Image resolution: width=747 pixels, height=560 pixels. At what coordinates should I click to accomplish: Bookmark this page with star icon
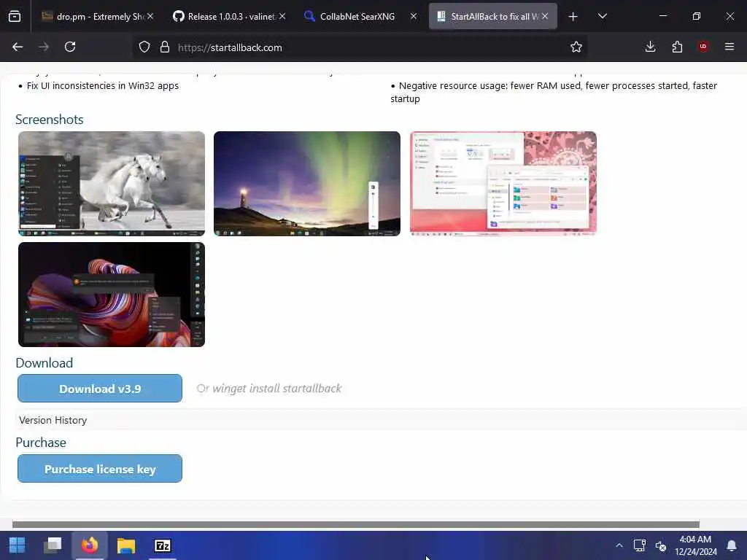pos(576,47)
